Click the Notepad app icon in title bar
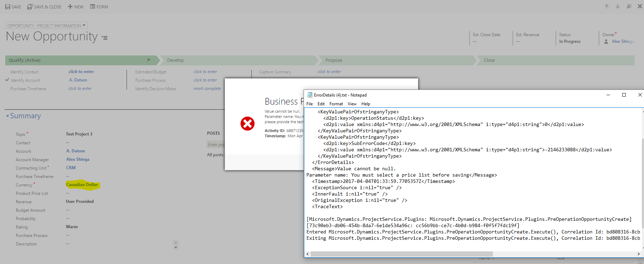Image resolution: width=644 pixels, height=264 pixels. point(310,95)
